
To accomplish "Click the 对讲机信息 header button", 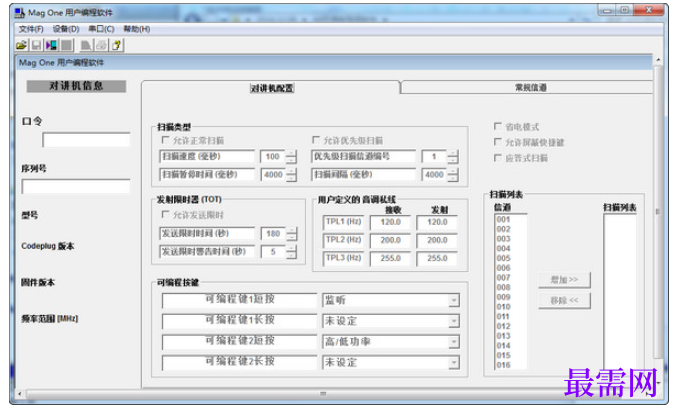I will 76,86.
